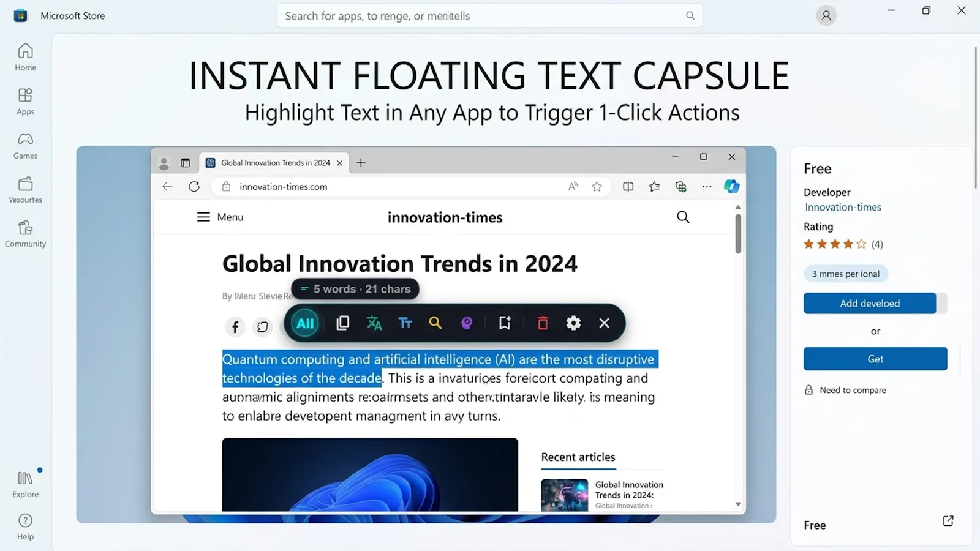The height and width of the screenshot is (551, 980).
Task: Click the new tab plus button
Action: click(361, 163)
